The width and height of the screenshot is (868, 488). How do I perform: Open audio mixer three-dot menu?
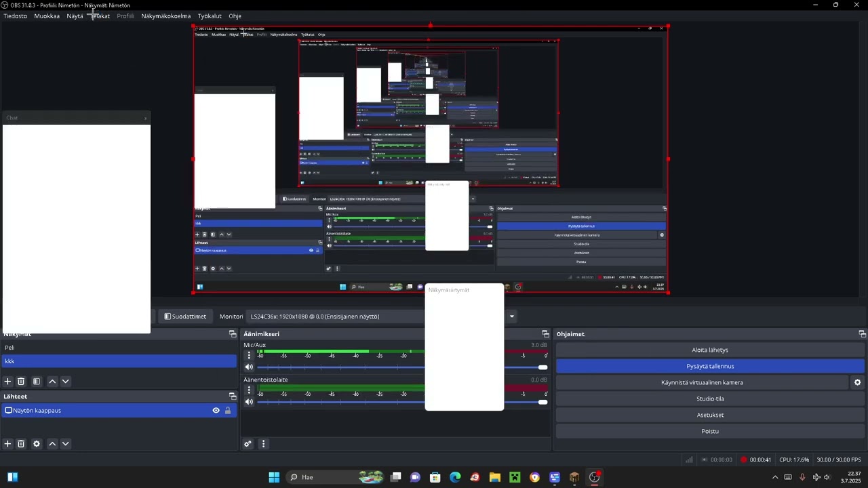pyautogui.click(x=263, y=444)
